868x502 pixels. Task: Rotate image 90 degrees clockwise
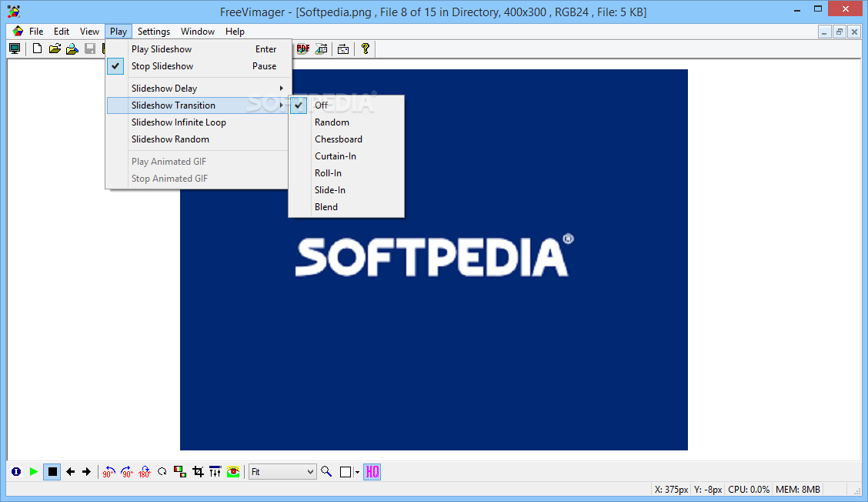[127, 471]
